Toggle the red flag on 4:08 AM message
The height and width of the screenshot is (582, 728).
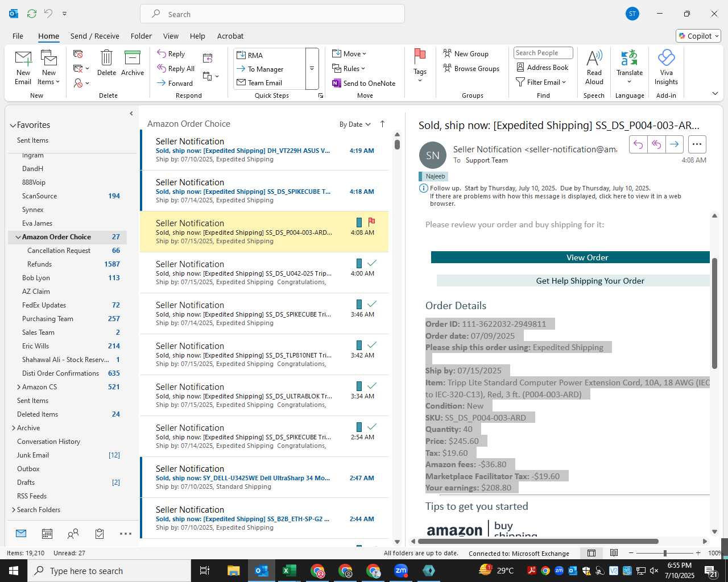tap(371, 222)
